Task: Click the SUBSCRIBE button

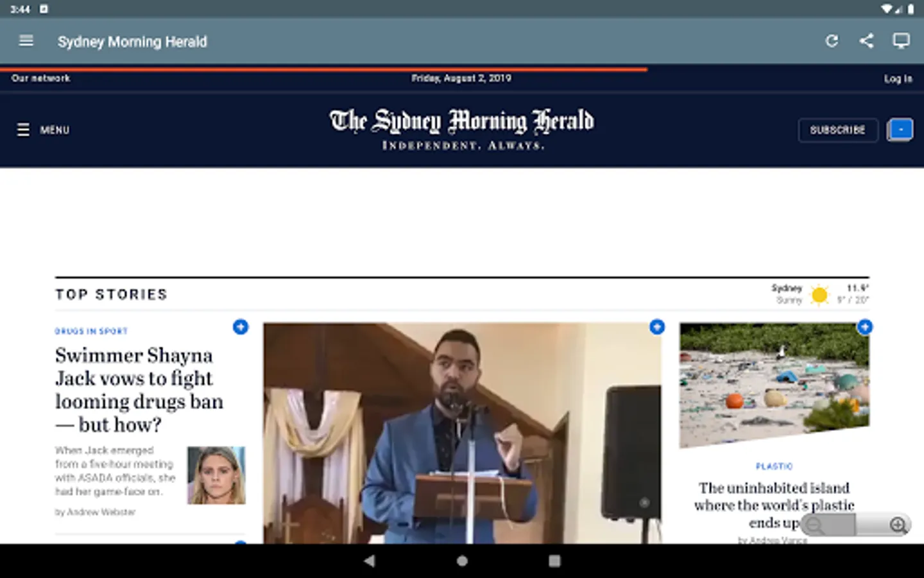Action: [x=837, y=130]
